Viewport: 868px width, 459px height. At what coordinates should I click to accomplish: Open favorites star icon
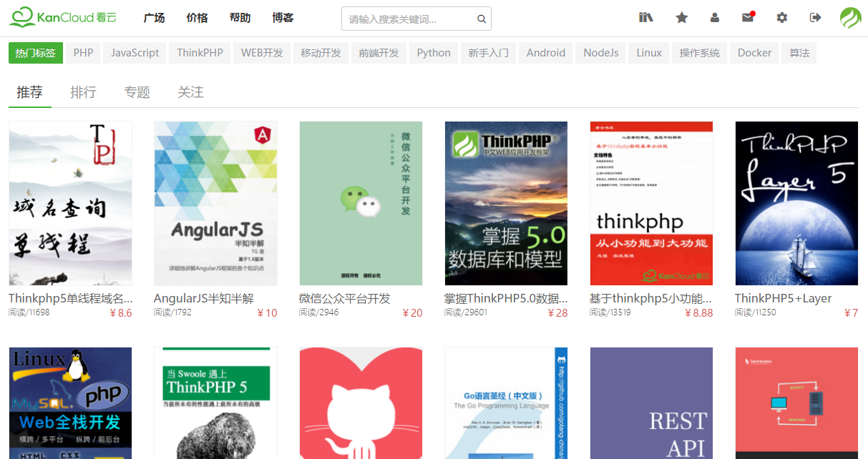click(x=682, y=17)
